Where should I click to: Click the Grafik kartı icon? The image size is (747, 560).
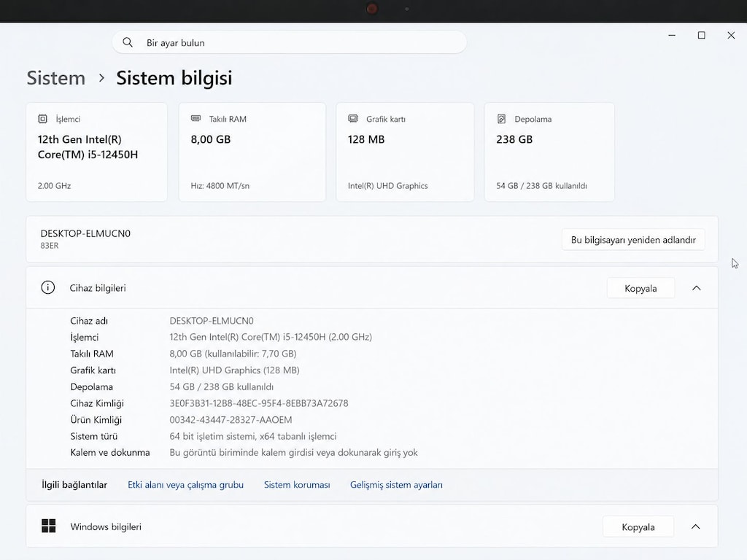pyautogui.click(x=353, y=119)
